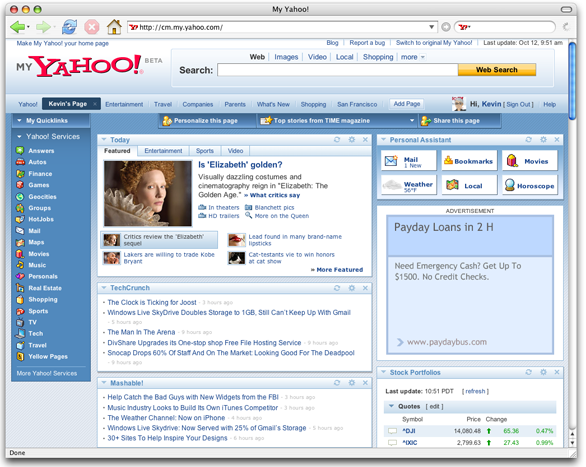This screenshot has height=467, width=586.
Task: Open Real Estate icon in sidebar
Action: pyautogui.click(x=20, y=288)
